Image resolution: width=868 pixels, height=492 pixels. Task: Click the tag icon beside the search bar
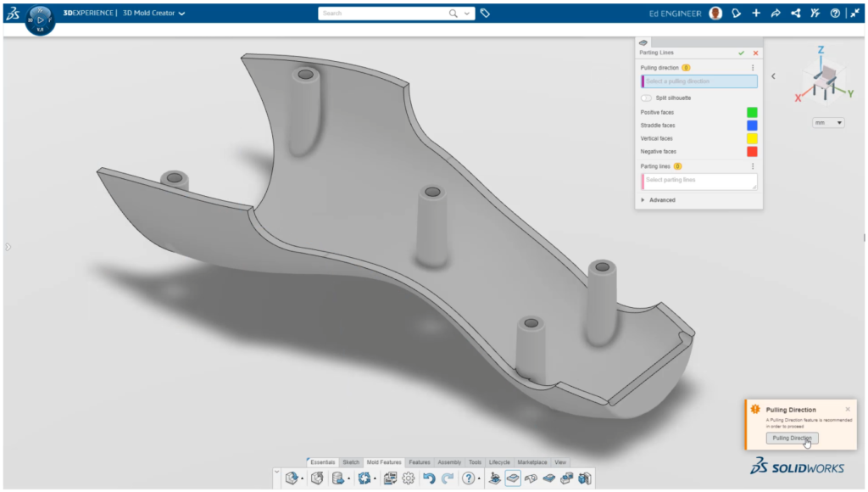[x=485, y=13]
